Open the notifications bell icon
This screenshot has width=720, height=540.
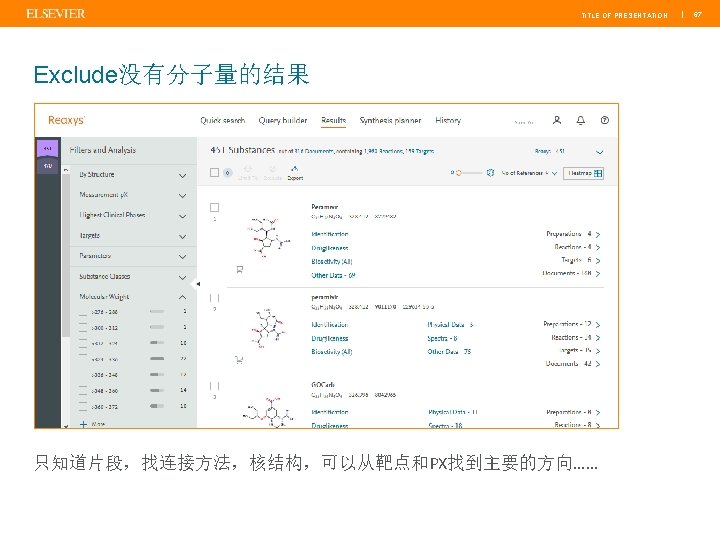pyautogui.click(x=580, y=120)
